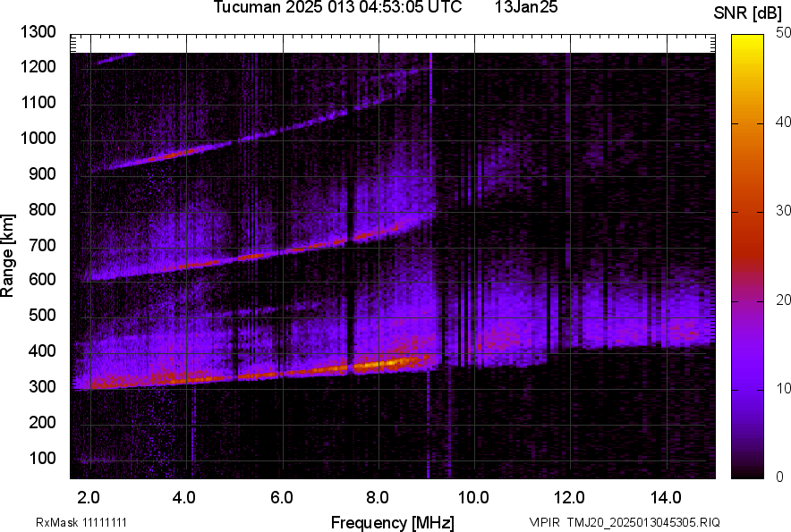This screenshot has height=532, width=791.
Task: Select the 1300 km range tick label
Action: pos(38,32)
